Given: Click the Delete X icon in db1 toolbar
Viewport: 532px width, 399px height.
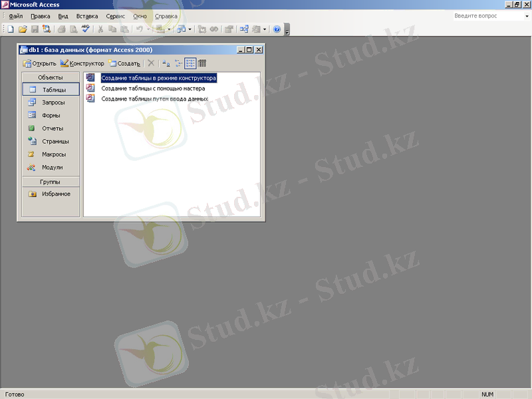Looking at the screenshot, I should [151, 63].
